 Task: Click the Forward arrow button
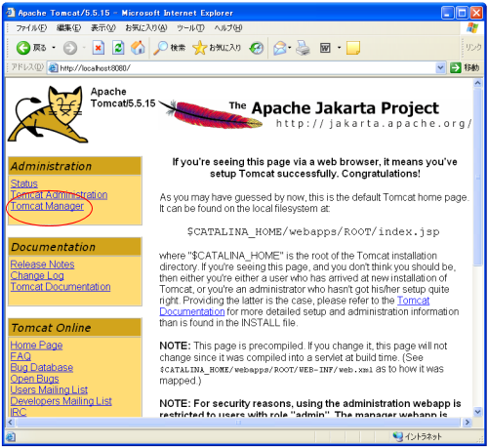[x=70, y=48]
